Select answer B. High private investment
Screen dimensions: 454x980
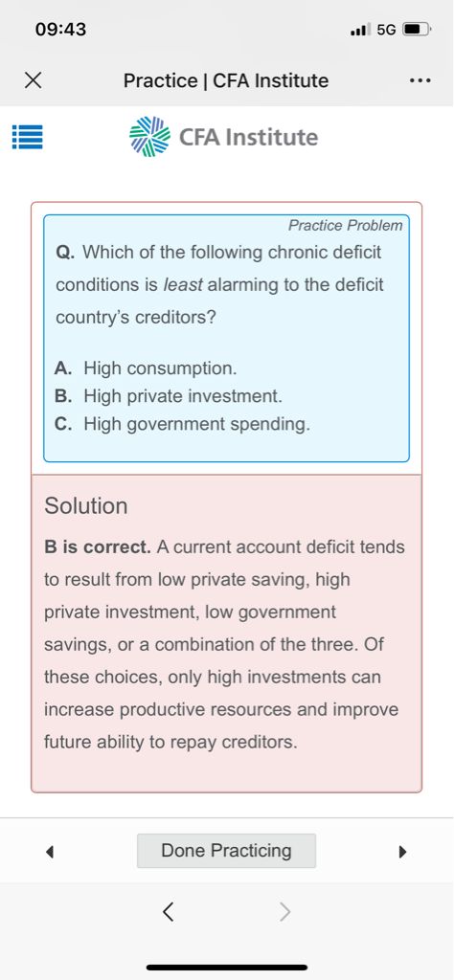169,396
